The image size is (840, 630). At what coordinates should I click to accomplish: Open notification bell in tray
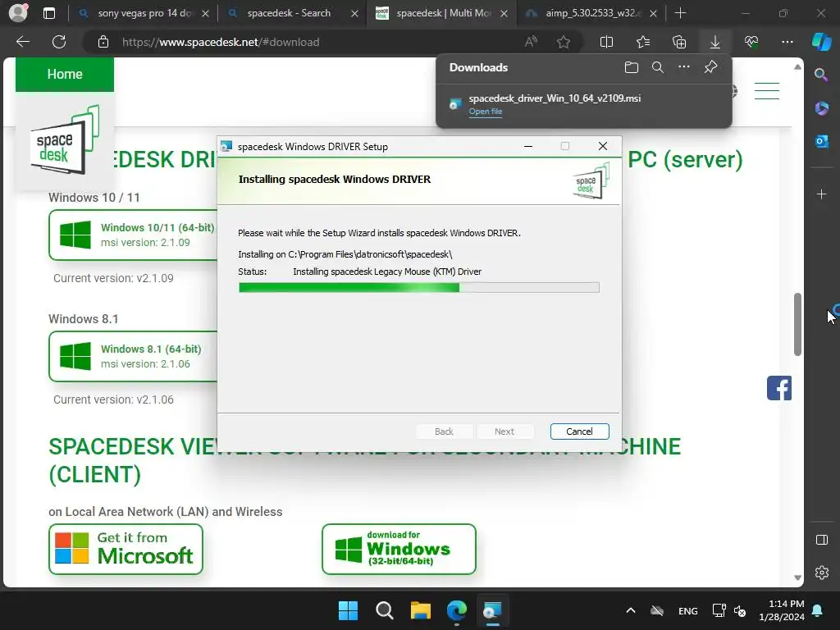click(818, 610)
